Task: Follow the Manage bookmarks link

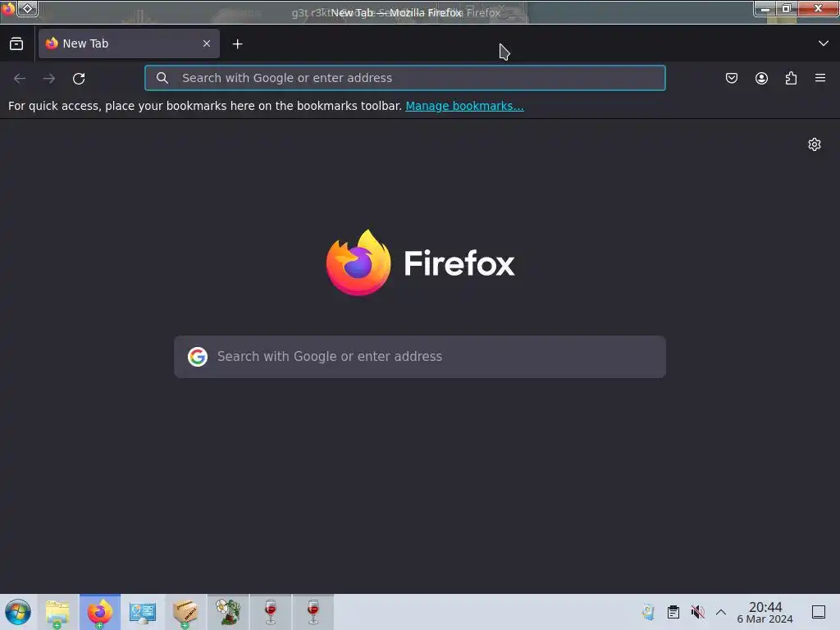Action: [464, 106]
